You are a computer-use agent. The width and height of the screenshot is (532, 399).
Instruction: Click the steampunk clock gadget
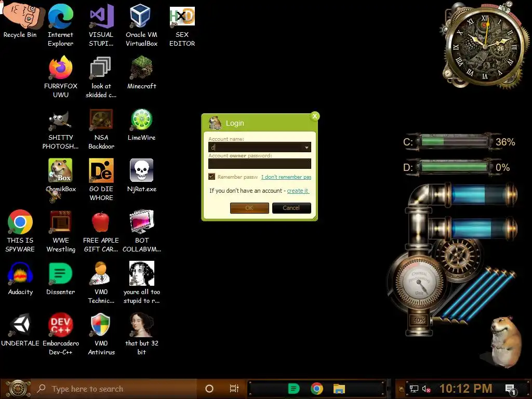point(485,46)
